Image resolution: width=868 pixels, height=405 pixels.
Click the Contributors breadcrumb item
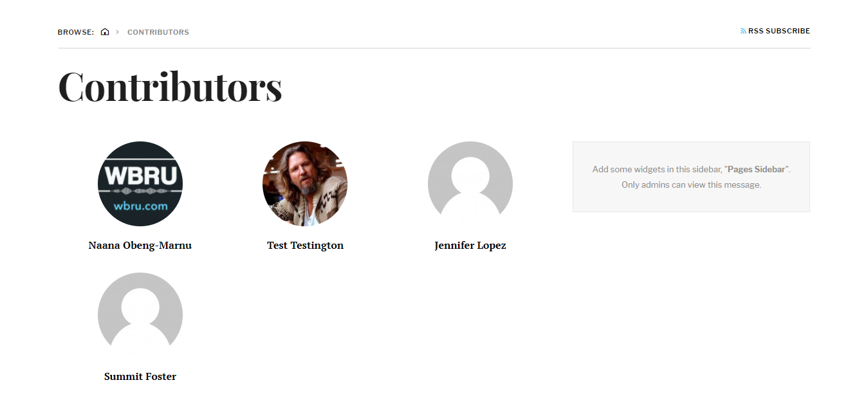(x=158, y=32)
